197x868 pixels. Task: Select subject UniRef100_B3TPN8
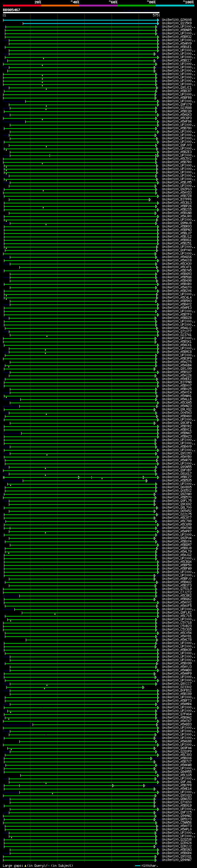pyautogui.click(x=177, y=382)
